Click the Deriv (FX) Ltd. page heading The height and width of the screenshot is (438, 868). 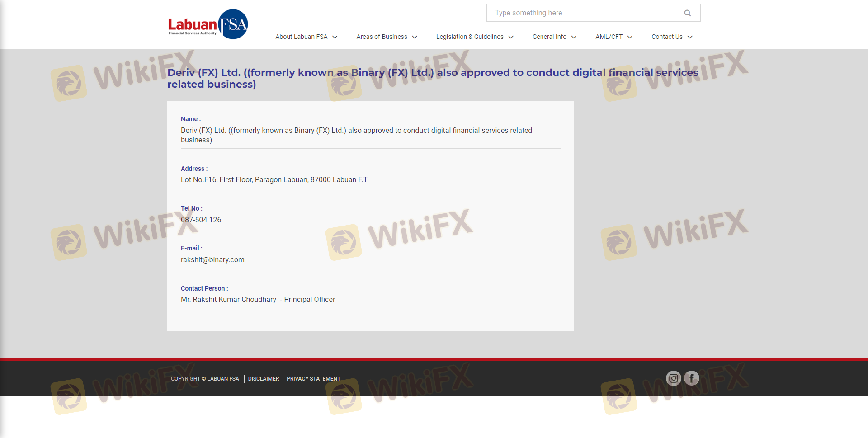433,78
